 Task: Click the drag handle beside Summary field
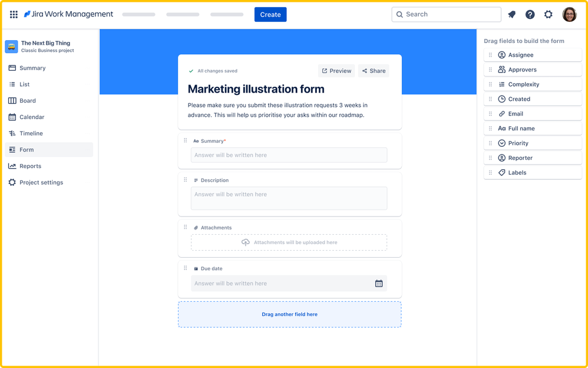coord(185,140)
